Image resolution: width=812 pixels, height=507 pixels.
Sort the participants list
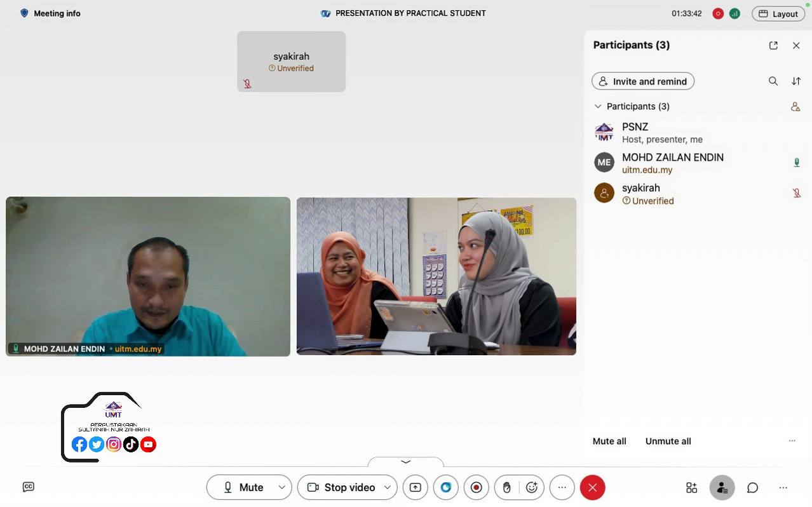[x=796, y=81]
